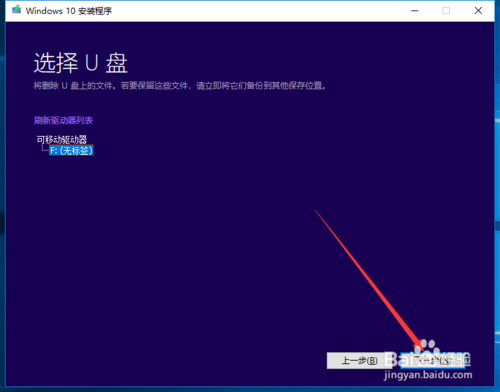Close the Windows 10 安装程序 window
Image resolution: width=500 pixels, height=392 pixels.
click(x=478, y=11)
